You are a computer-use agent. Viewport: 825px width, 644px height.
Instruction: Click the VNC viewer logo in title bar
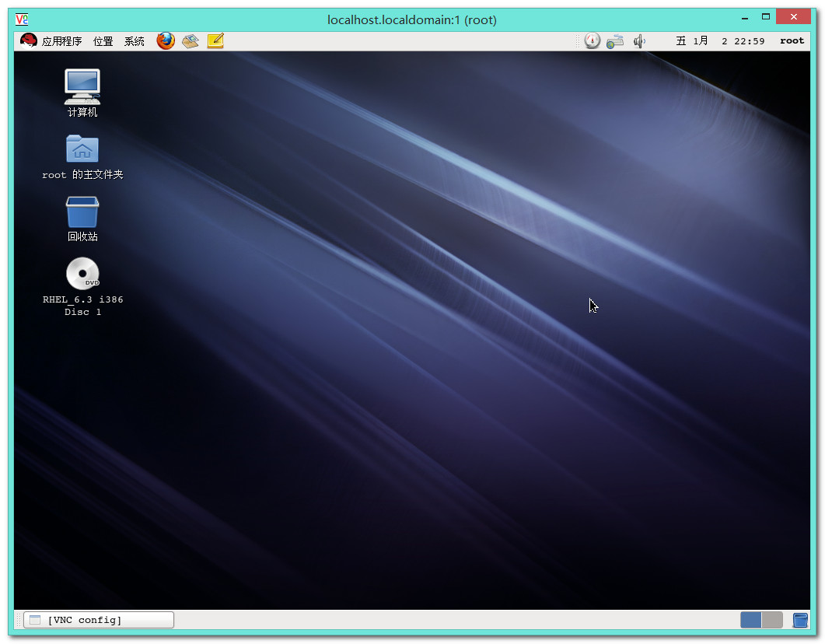click(22, 19)
